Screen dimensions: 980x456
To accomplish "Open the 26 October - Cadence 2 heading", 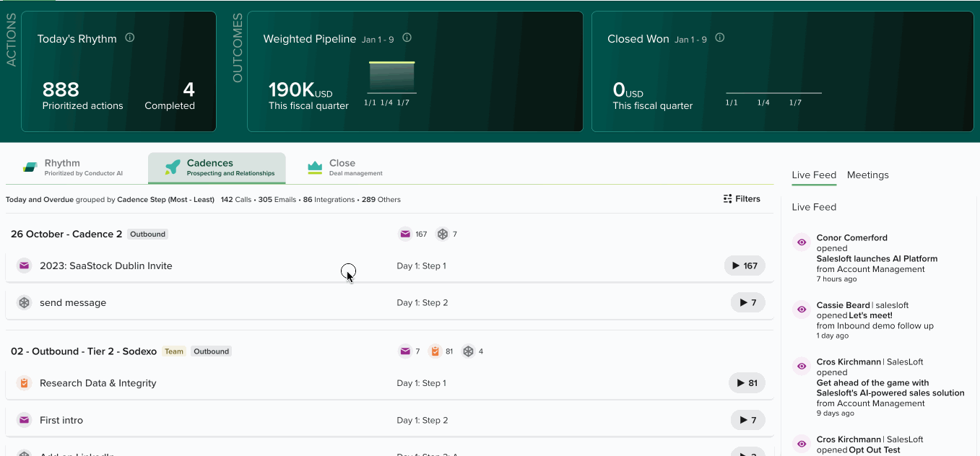I will (x=66, y=234).
